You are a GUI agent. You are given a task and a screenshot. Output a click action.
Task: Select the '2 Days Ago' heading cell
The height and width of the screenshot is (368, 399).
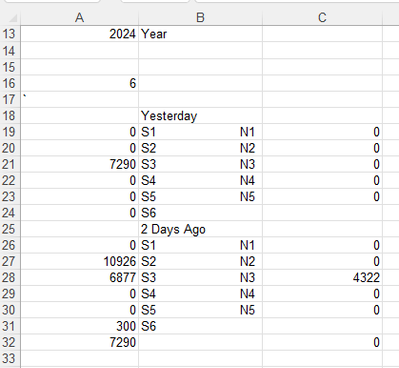(200, 229)
